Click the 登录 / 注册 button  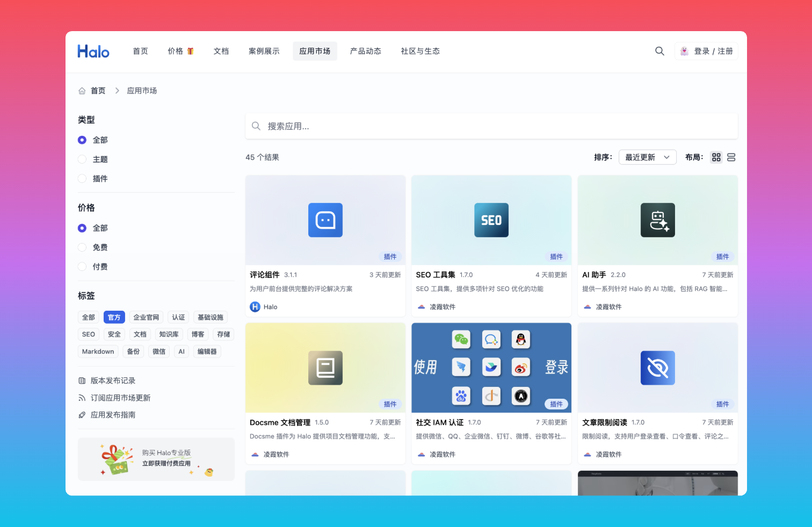pyautogui.click(x=706, y=50)
